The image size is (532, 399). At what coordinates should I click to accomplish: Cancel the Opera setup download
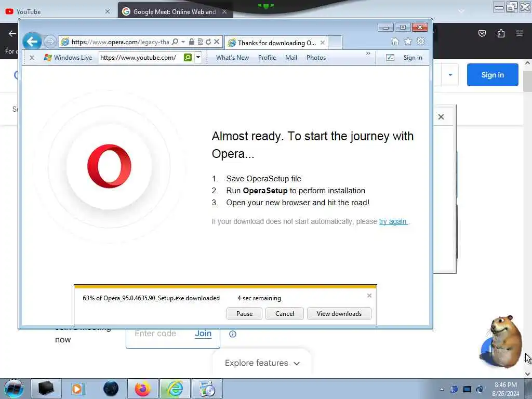284,313
